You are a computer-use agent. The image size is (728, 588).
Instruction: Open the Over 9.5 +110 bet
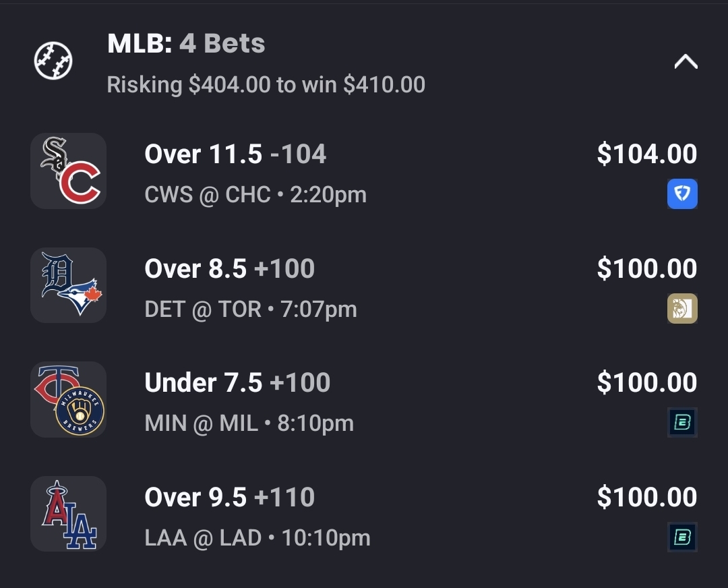coord(229,498)
